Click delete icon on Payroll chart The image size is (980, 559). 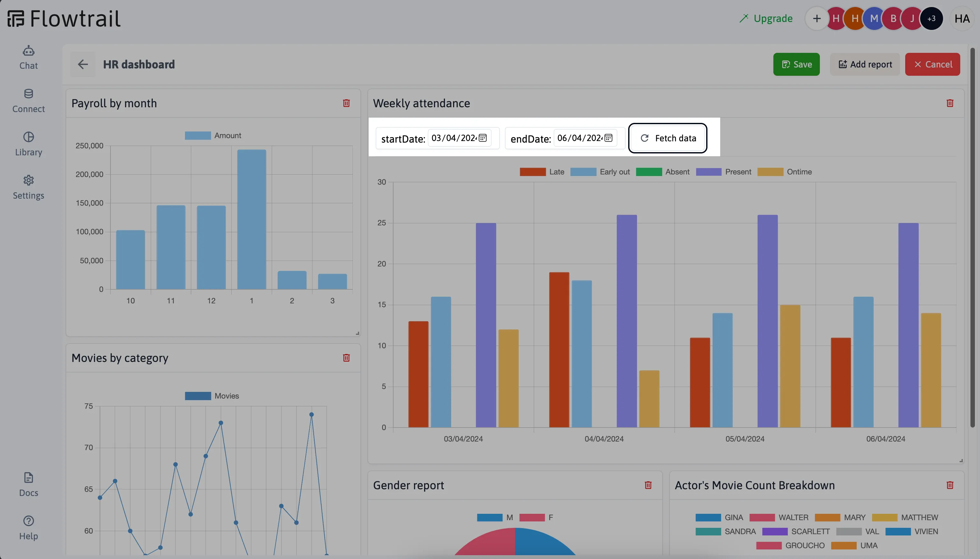[x=346, y=103]
